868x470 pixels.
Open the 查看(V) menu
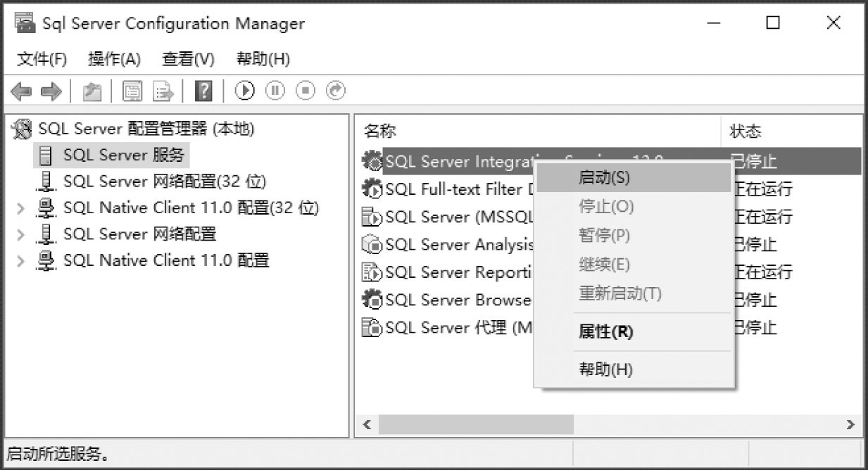(188, 59)
